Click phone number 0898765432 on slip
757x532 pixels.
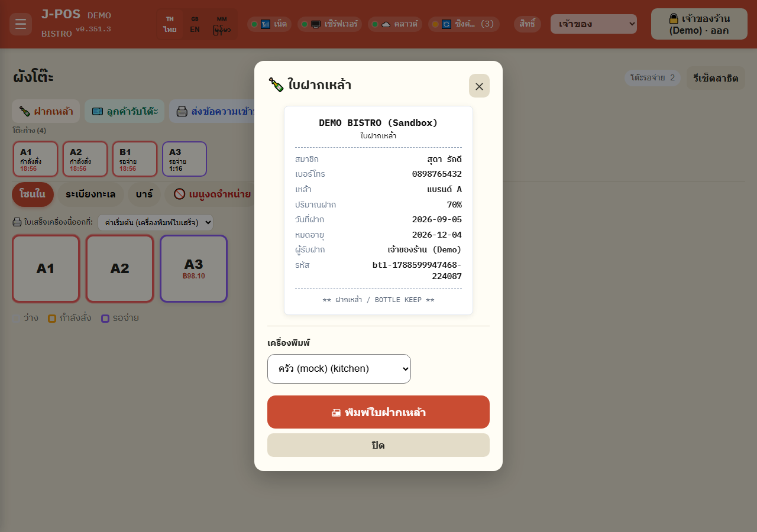pyautogui.click(x=437, y=174)
